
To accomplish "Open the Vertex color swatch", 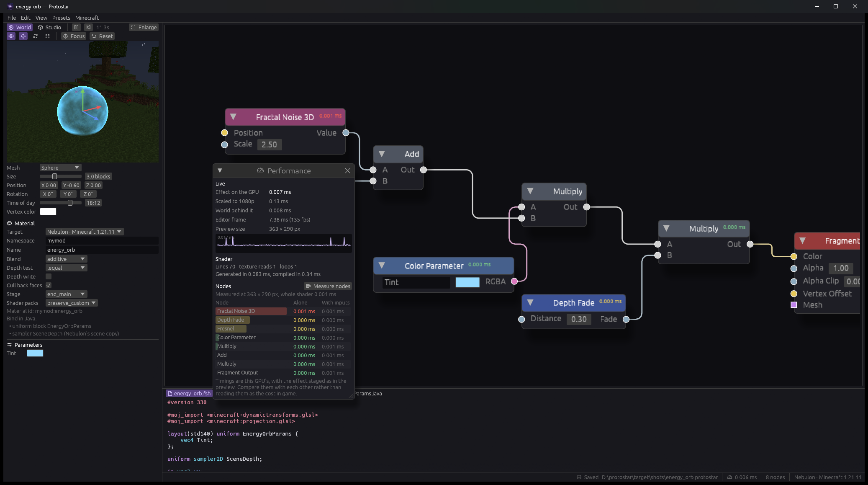I will (48, 212).
